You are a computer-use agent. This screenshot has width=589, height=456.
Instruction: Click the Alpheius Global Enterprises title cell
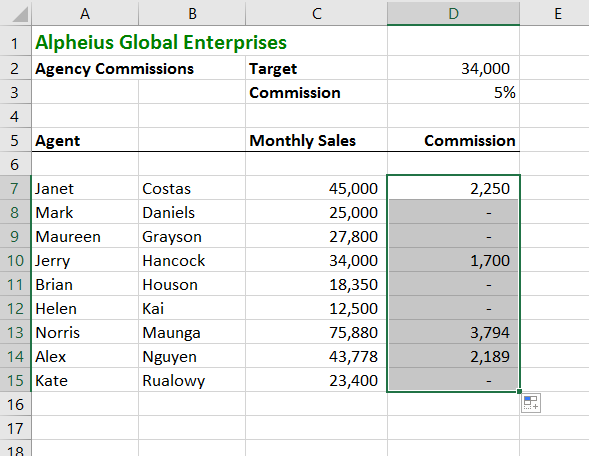[x=161, y=42]
